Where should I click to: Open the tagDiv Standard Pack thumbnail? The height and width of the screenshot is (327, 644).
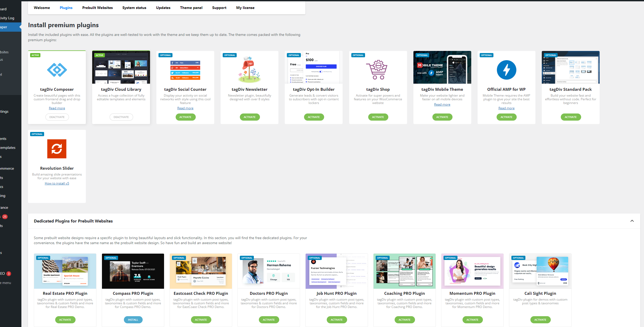571,67
